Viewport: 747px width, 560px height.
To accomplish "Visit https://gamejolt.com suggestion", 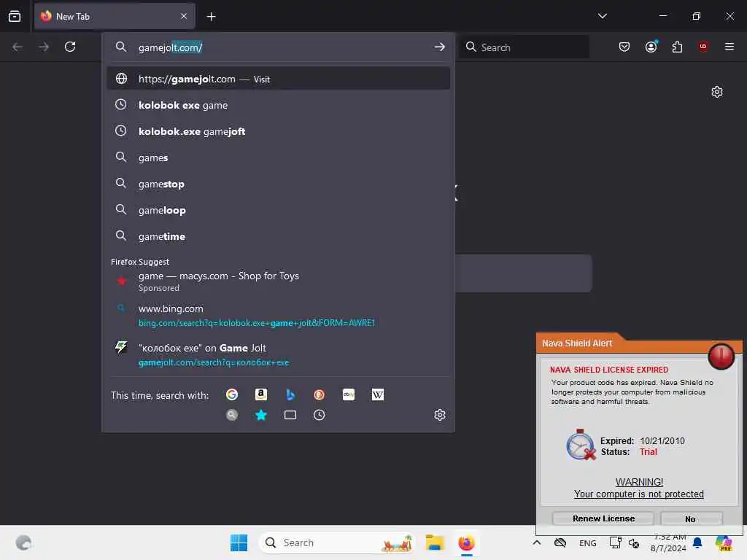I will coord(279,79).
